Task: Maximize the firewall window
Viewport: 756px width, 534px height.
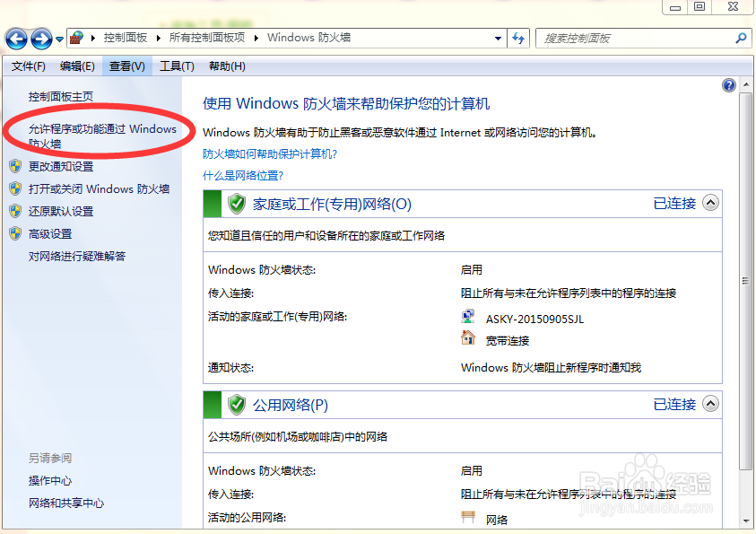Action: point(700,7)
